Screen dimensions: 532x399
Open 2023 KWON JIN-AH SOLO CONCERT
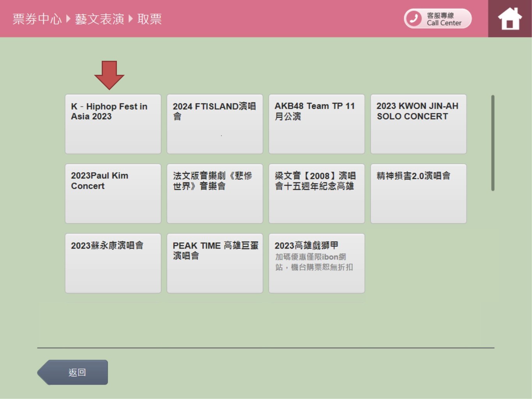(x=418, y=124)
